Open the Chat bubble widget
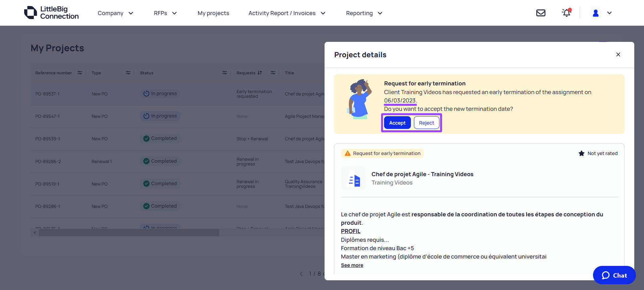Screen dimensions: 644x290 614,275
